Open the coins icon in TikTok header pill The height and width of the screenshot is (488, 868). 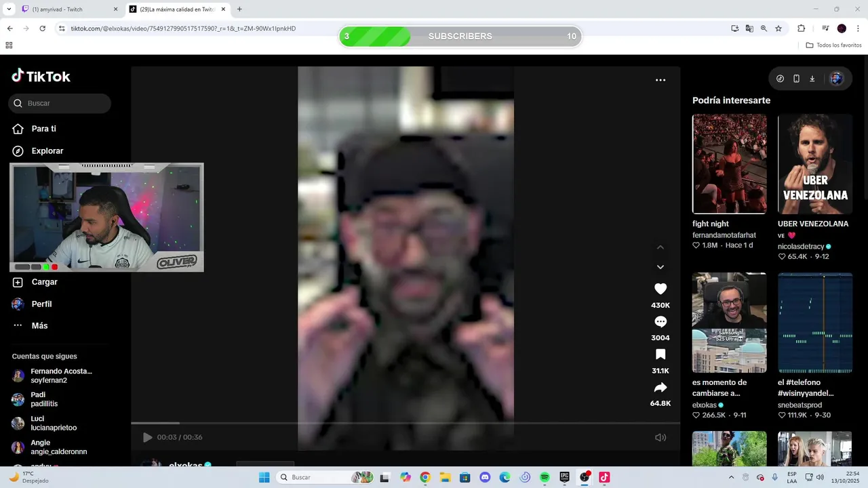point(780,79)
